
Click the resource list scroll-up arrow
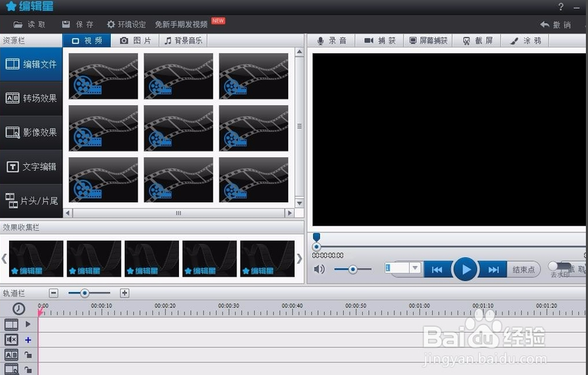[299, 52]
